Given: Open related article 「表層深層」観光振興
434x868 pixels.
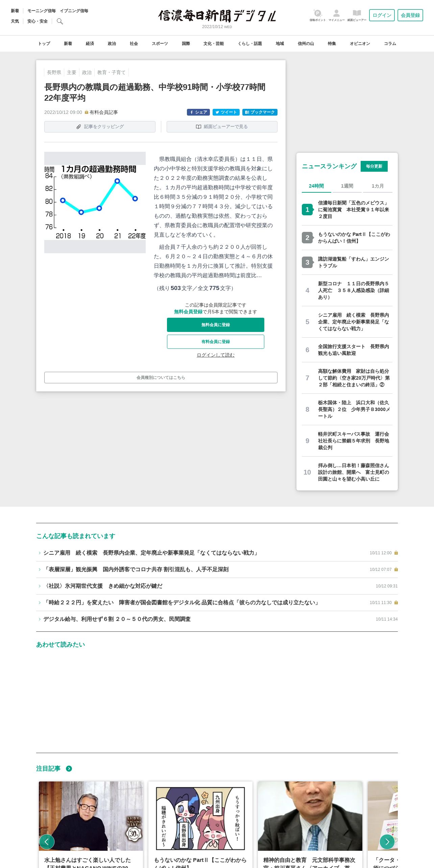Looking at the screenshot, I should (136, 570).
